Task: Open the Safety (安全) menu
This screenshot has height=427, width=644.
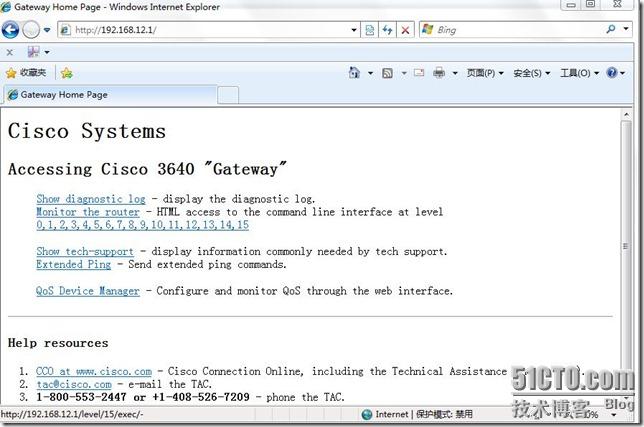Action: pos(531,73)
